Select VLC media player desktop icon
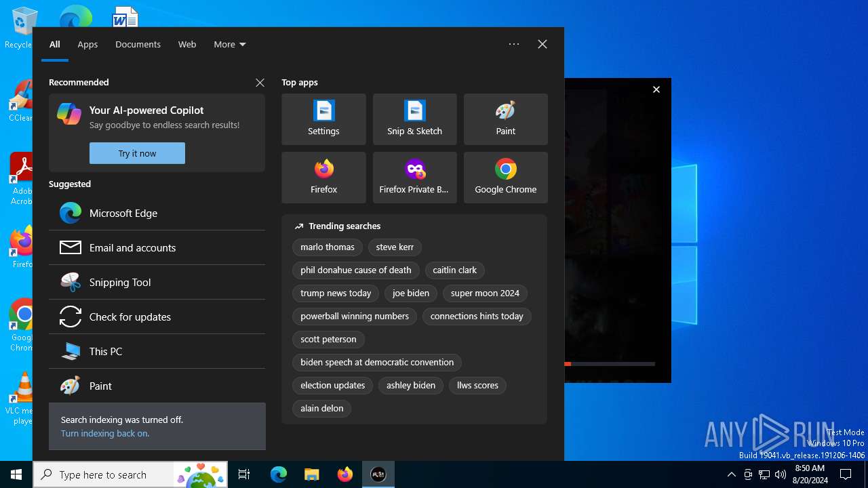The width and height of the screenshot is (868, 488). pos(22,398)
